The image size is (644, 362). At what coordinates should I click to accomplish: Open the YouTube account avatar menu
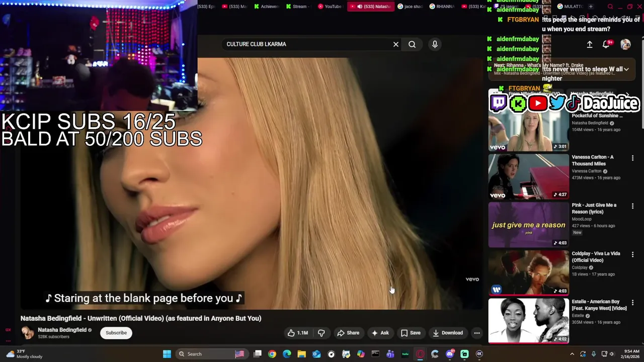625,44
